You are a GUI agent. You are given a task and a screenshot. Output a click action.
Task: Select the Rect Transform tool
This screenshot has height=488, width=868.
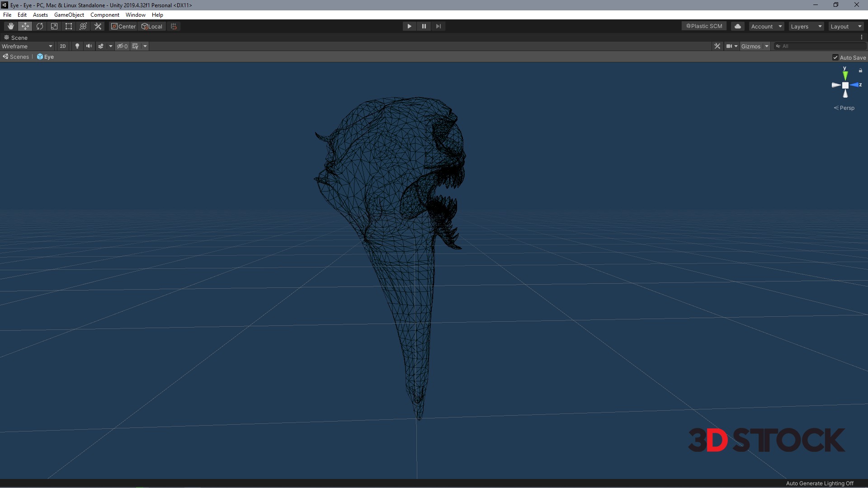(x=69, y=26)
